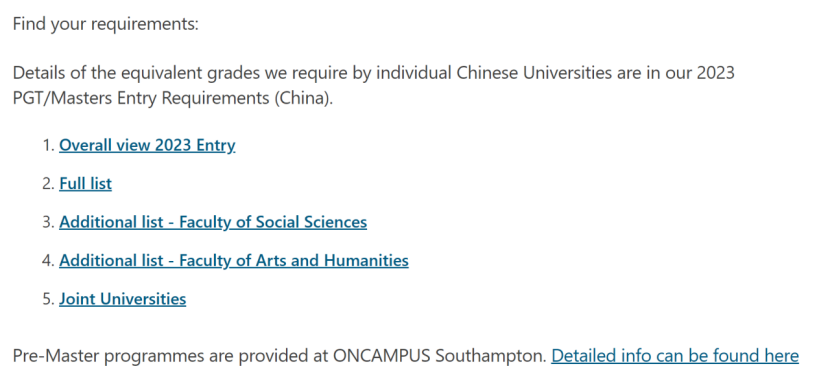Click the plain-text '2023' ending the paragraph's first line
Viewport: 830px width, 387px height.
[x=716, y=73]
